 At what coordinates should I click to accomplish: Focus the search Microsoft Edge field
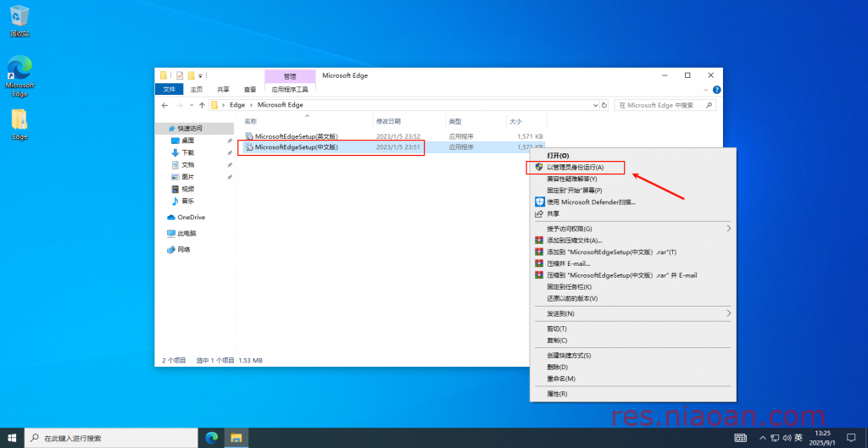pos(664,105)
